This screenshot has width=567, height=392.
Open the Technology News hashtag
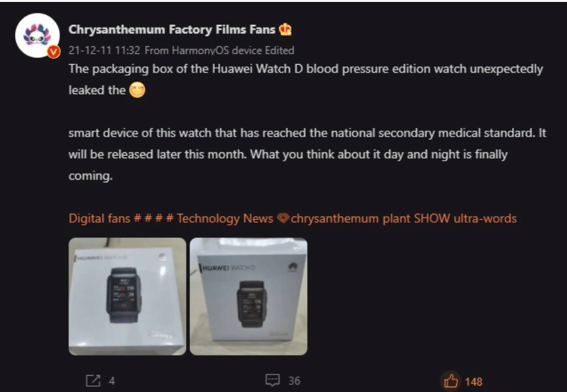(x=225, y=218)
